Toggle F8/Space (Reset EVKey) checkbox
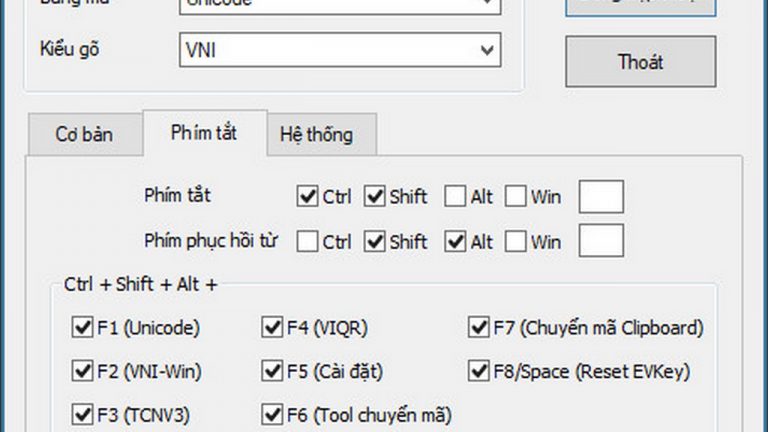 pyautogui.click(x=479, y=371)
